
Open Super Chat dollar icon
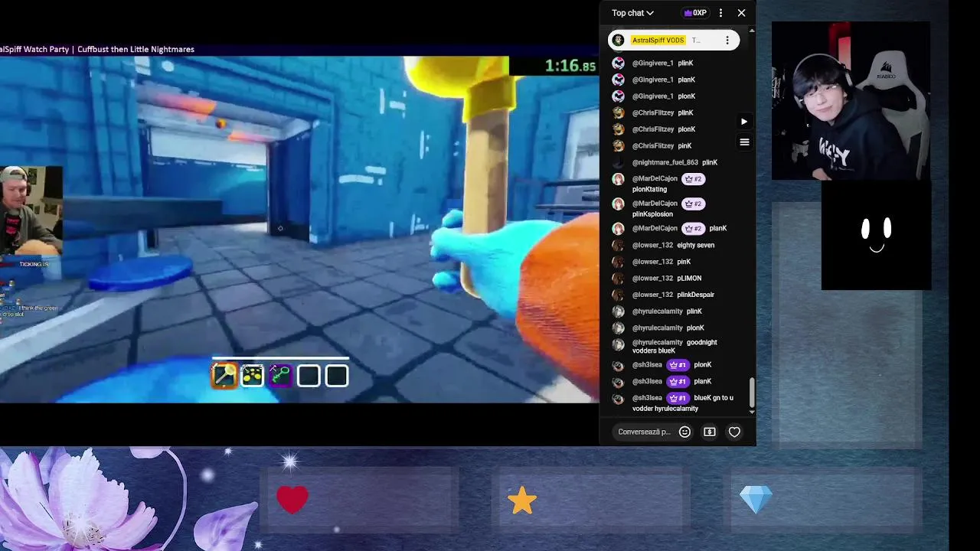point(710,432)
